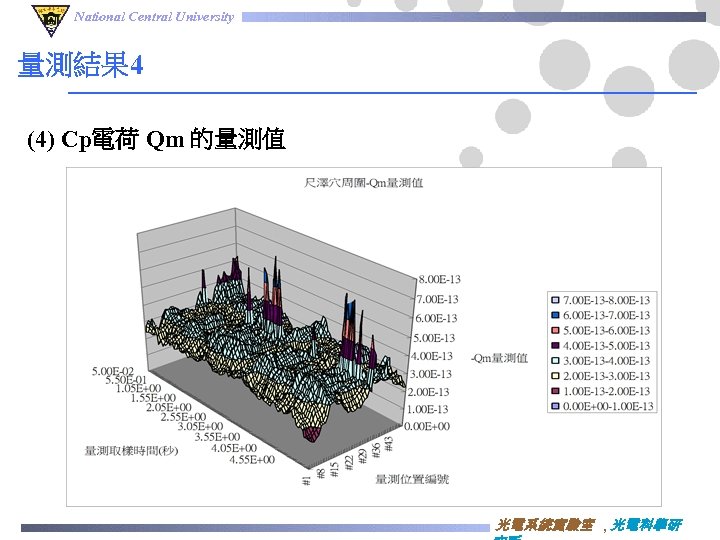Viewport: 720px width, 540px height.
Task: Select the 'National Central University' header text
Action: (x=154, y=17)
